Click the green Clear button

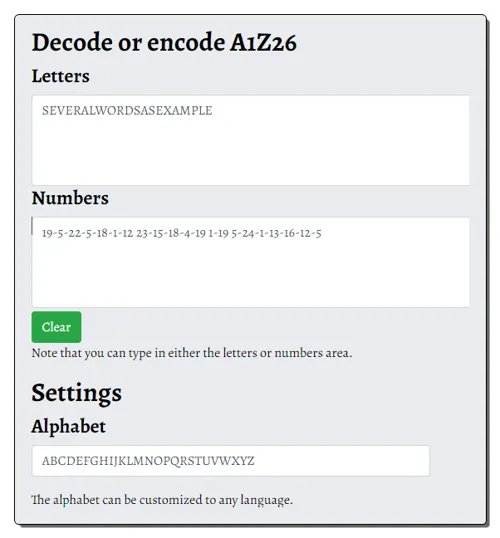coord(56,327)
